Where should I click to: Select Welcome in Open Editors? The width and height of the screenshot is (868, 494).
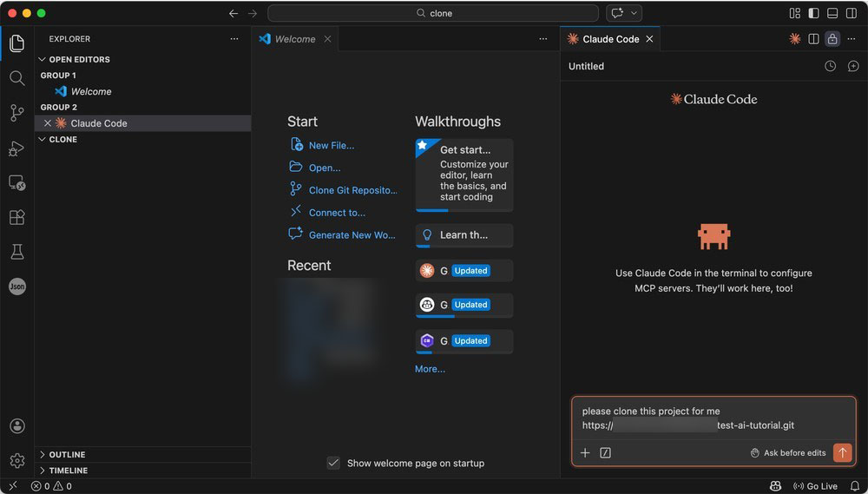[x=143, y=91]
